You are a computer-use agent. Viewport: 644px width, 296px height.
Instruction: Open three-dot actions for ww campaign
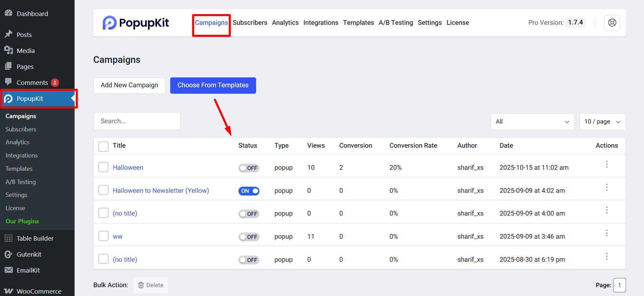[x=607, y=233]
